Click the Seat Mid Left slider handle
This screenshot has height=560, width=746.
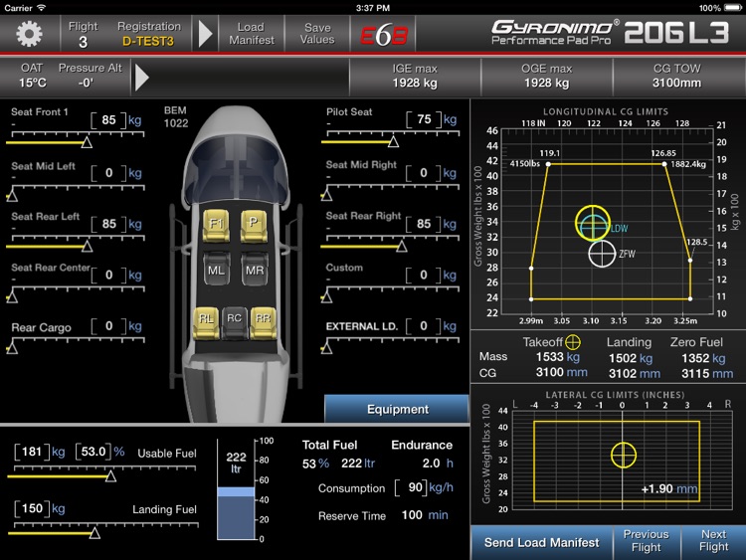(12, 196)
